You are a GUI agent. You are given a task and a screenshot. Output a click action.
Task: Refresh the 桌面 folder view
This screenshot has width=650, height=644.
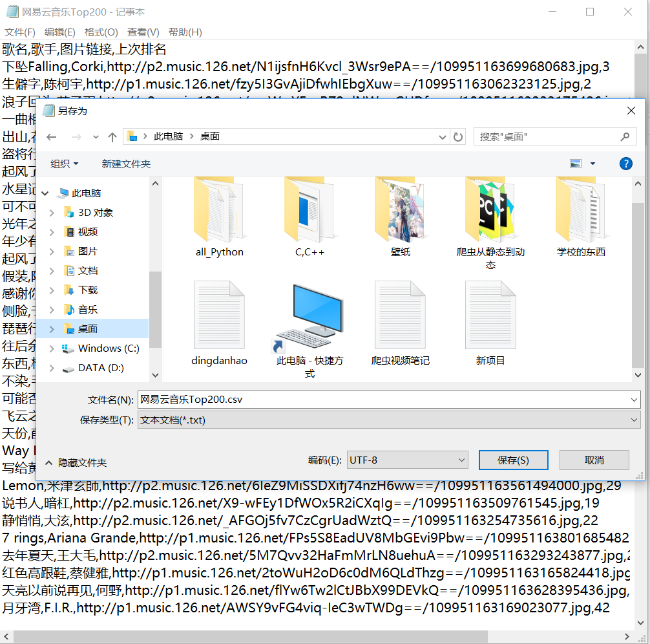(458, 137)
